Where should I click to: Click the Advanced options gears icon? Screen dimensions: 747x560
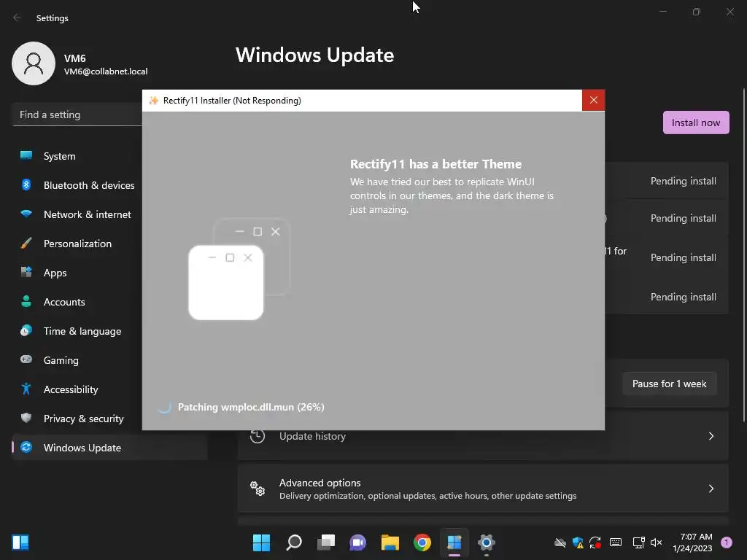coord(258,489)
